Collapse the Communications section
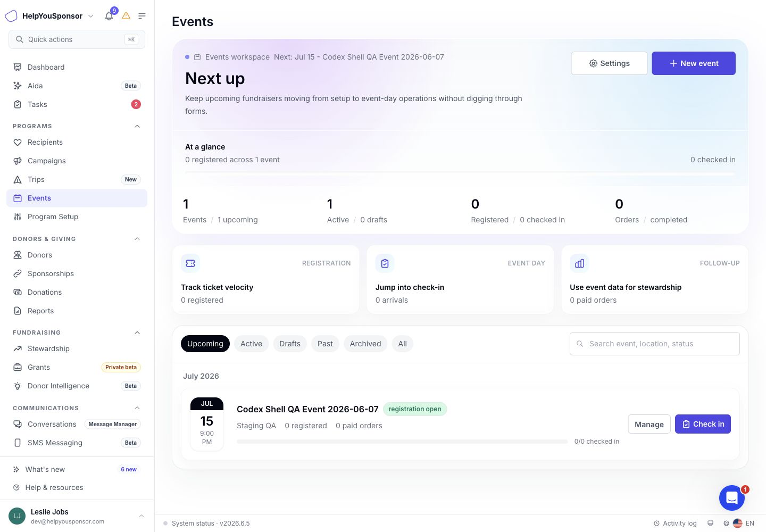Screen dimensions: 766x532 (137, 408)
